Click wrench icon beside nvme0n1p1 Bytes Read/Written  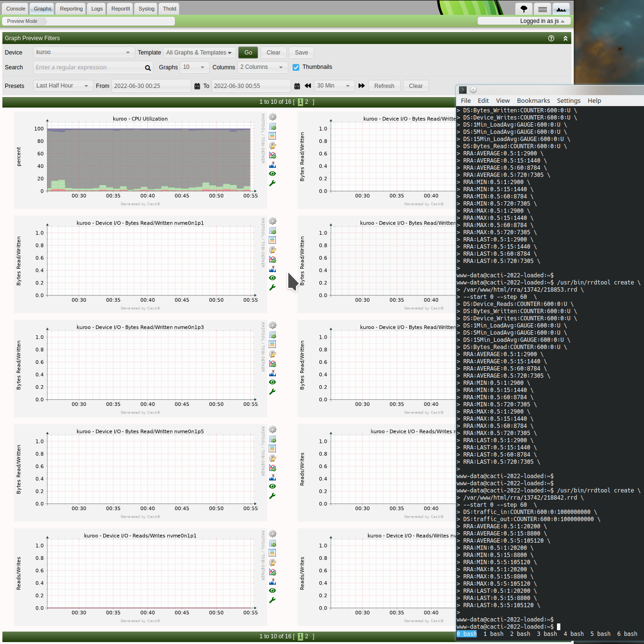click(x=273, y=287)
